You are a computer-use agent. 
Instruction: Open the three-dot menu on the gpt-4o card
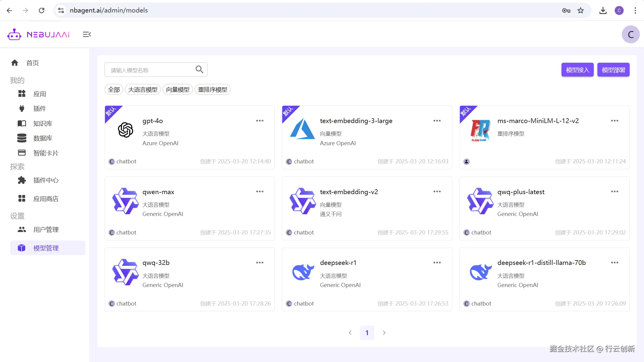(260, 121)
